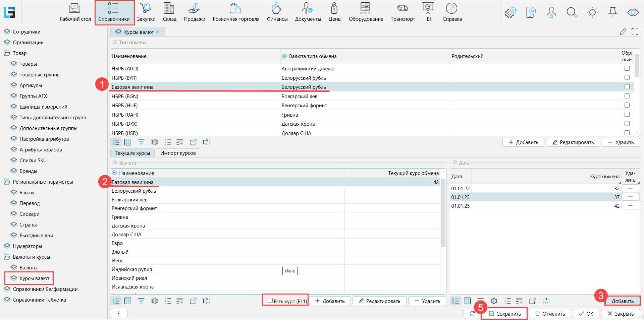Toggle the light theme sun icon

click(592, 13)
